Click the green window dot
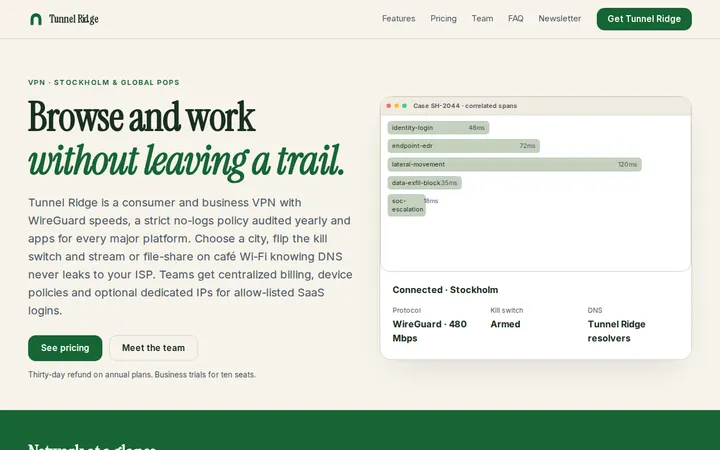Screen dimensions: 720x450 405,106
